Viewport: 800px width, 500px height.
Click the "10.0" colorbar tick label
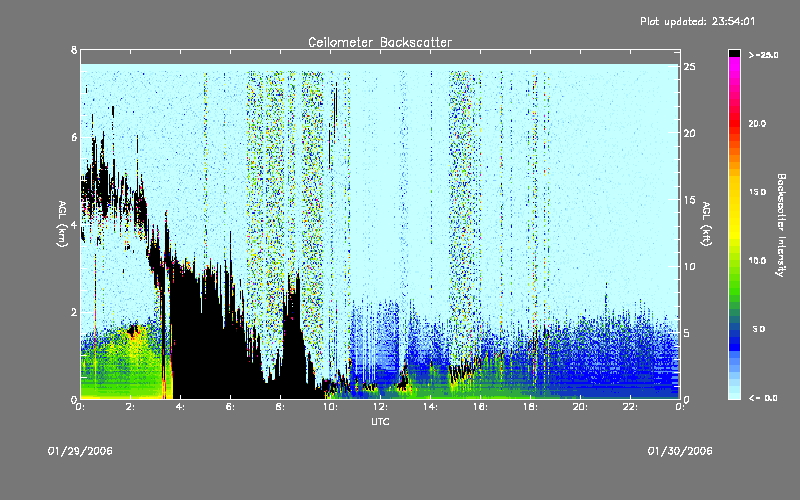(757, 260)
